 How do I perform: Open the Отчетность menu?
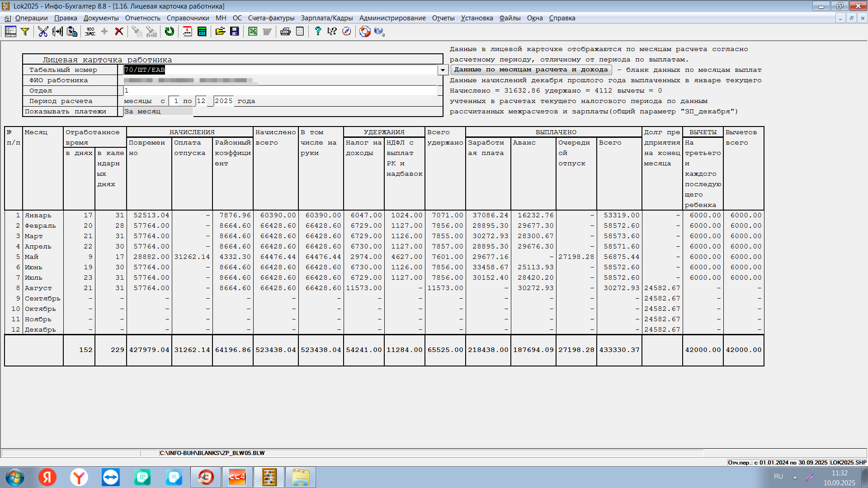pos(142,18)
